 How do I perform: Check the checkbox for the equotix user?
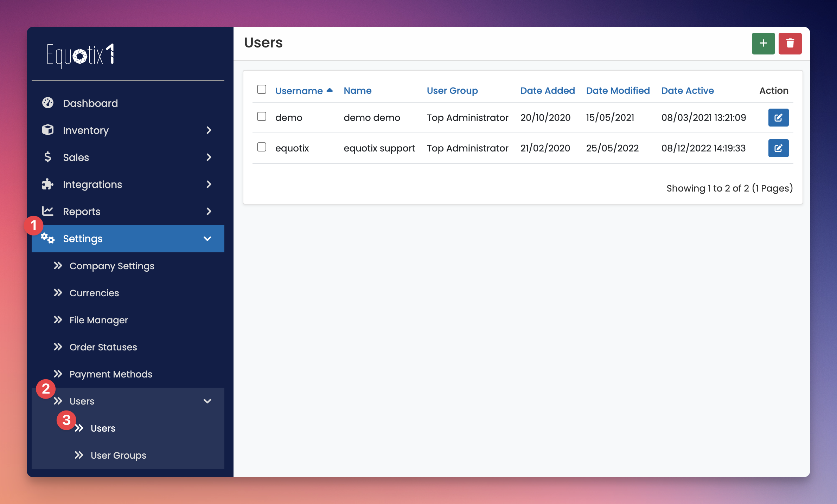pos(262,147)
